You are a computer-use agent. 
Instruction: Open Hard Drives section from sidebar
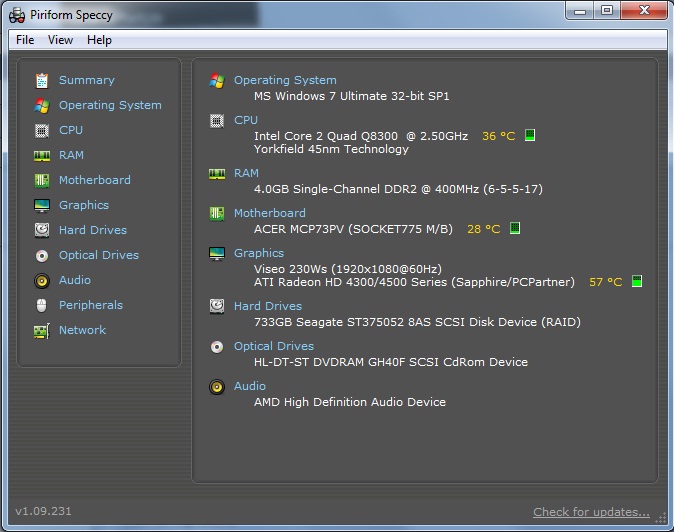[x=93, y=230]
